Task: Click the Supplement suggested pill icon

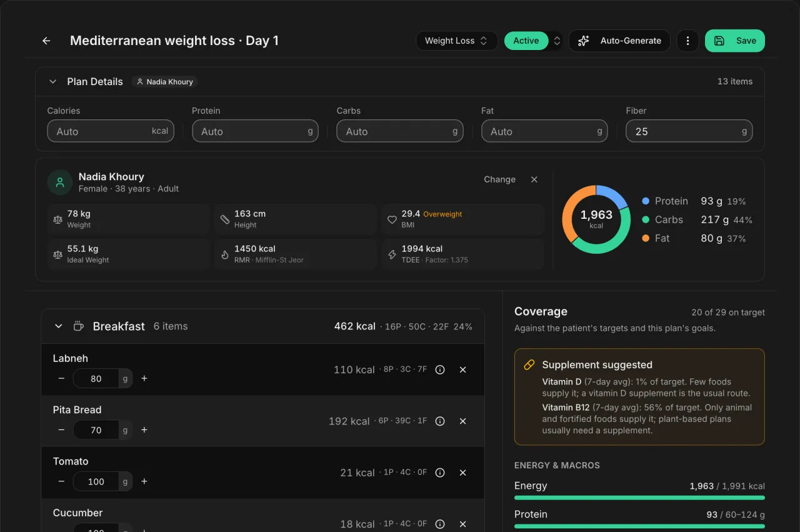Action: [x=529, y=364]
